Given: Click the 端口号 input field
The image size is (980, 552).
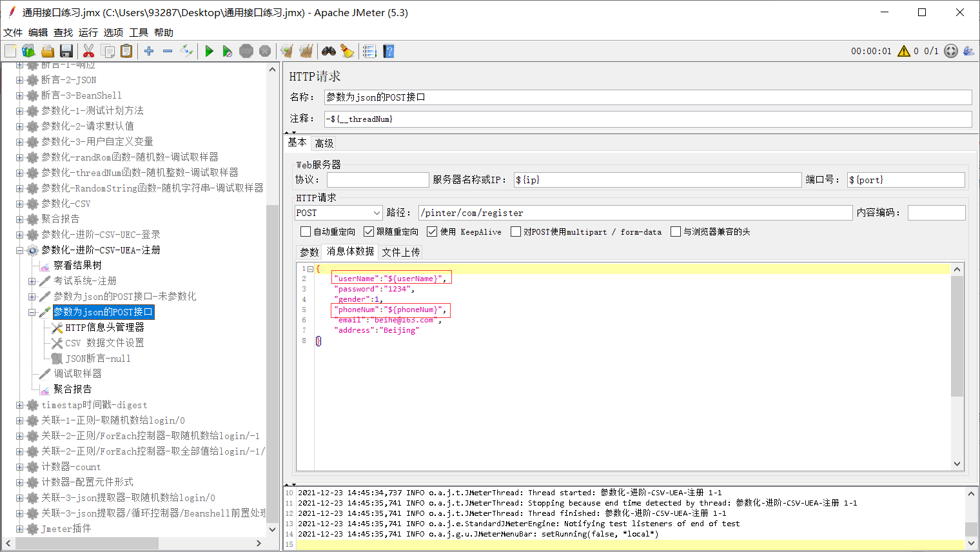Looking at the screenshot, I should coord(906,180).
